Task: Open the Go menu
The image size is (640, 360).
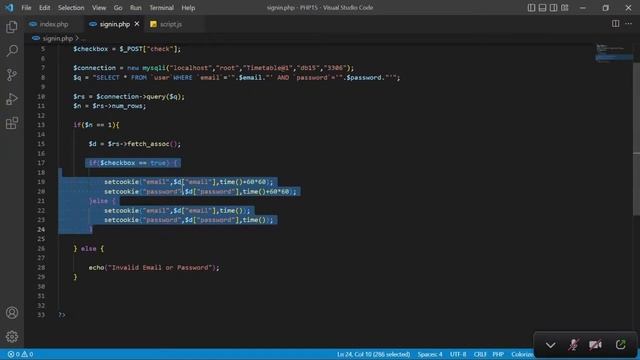Action: coord(118,8)
